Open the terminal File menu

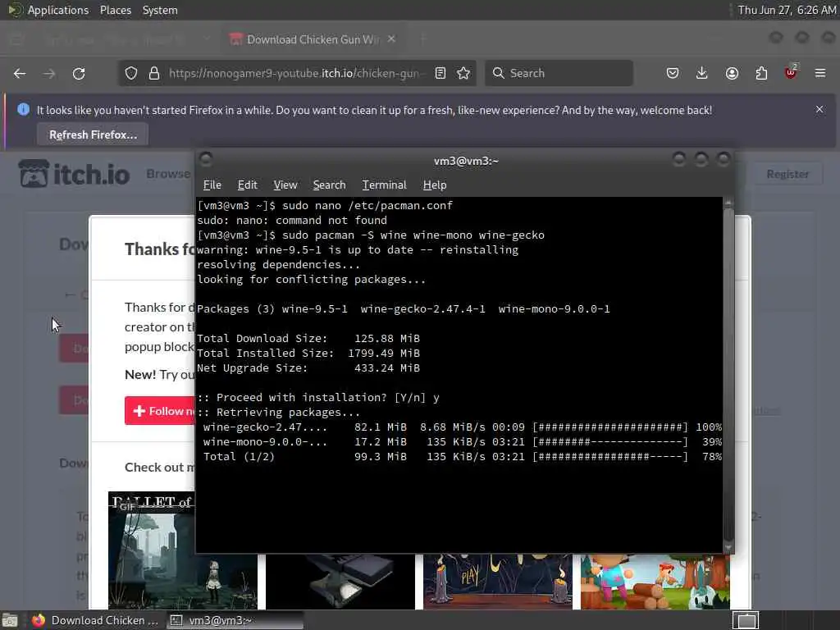pos(212,185)
